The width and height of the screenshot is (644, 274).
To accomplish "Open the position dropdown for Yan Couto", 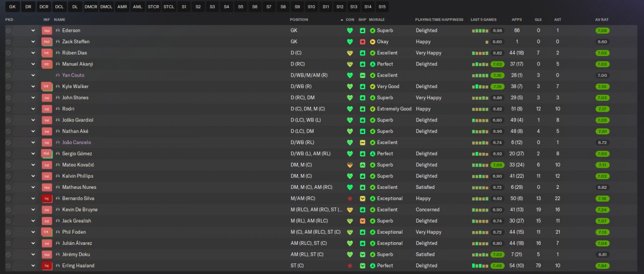I will coord(33,75).
